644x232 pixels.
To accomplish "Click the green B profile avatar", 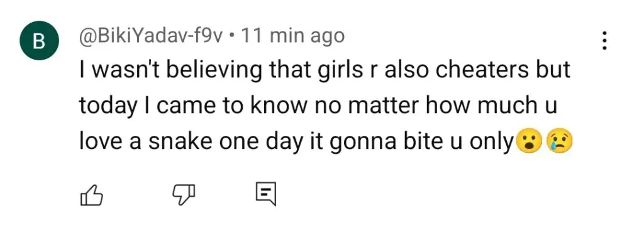I will (38, 41).
